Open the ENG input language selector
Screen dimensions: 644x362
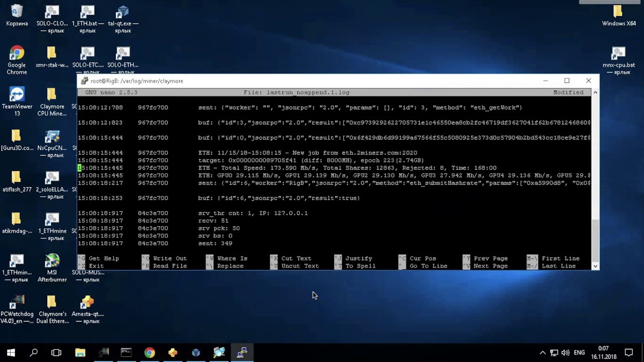click(580, 353)
